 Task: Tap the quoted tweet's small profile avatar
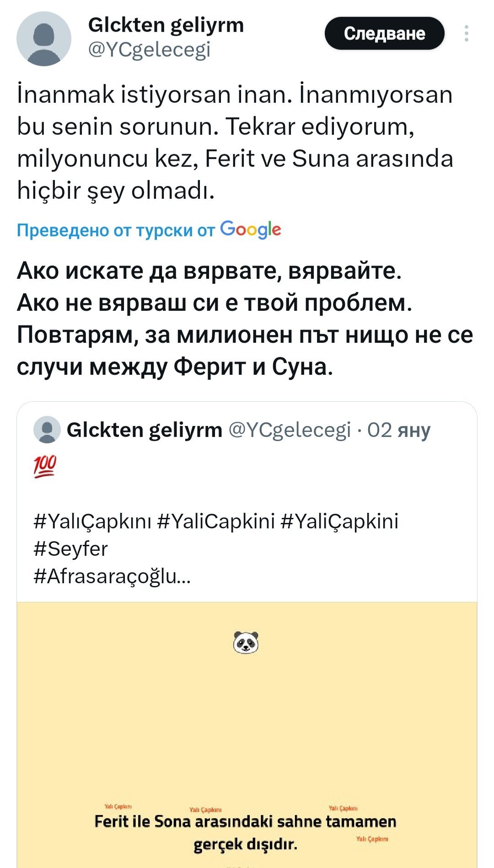tap(47, 430)
